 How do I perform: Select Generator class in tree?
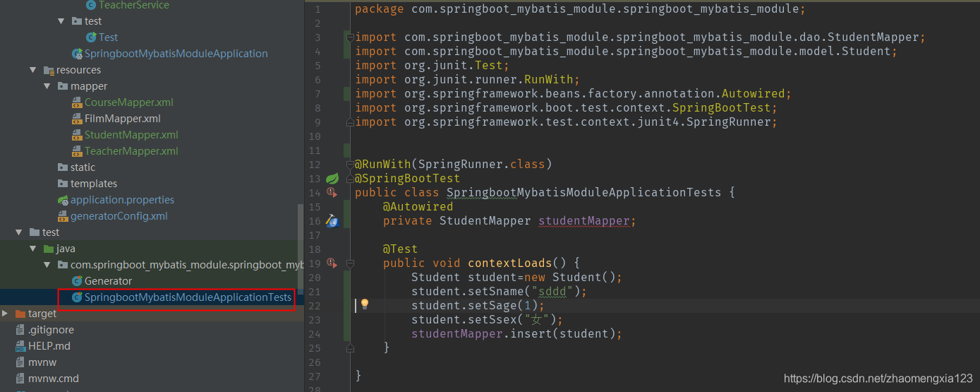[x=108, y=281]
